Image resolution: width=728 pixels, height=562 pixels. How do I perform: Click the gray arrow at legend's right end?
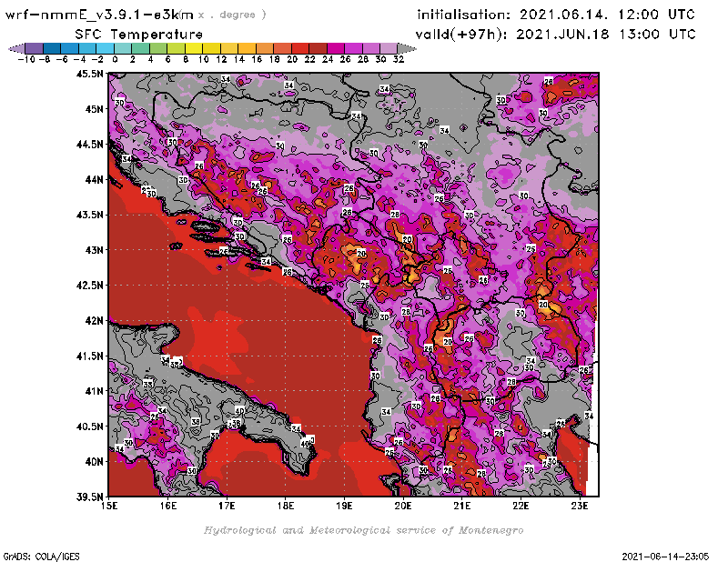(407, 48)
